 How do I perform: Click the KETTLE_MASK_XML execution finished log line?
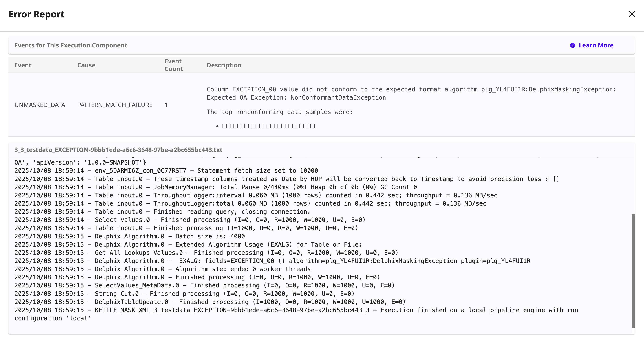click(x=296, y=310)
